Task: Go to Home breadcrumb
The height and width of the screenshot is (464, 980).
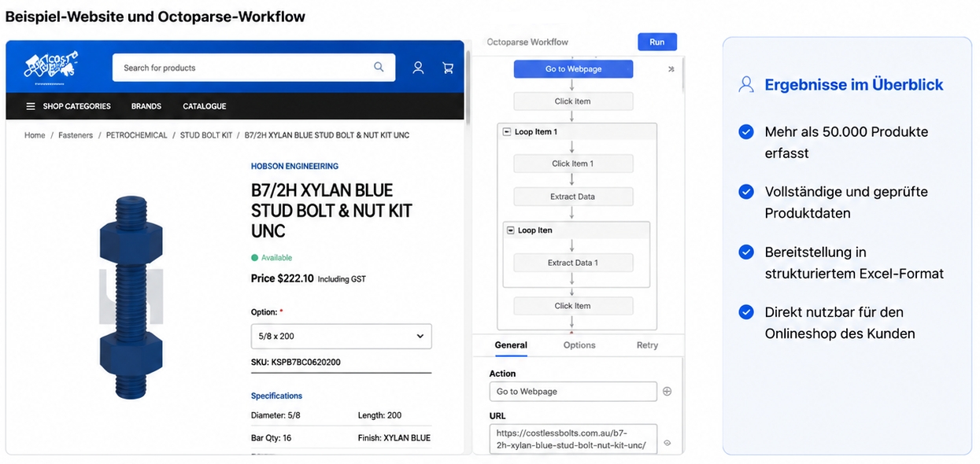Action: click(35, 135)
